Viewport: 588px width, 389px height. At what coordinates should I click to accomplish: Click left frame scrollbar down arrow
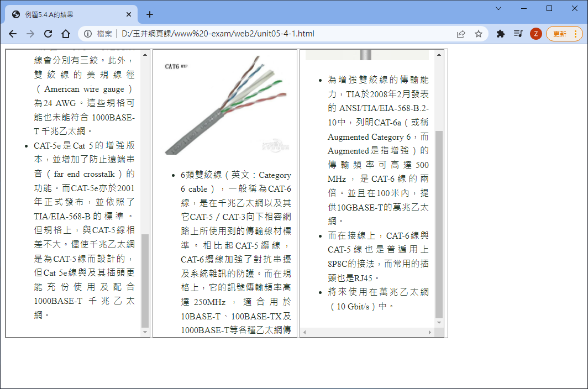click(x=145, y=332)
